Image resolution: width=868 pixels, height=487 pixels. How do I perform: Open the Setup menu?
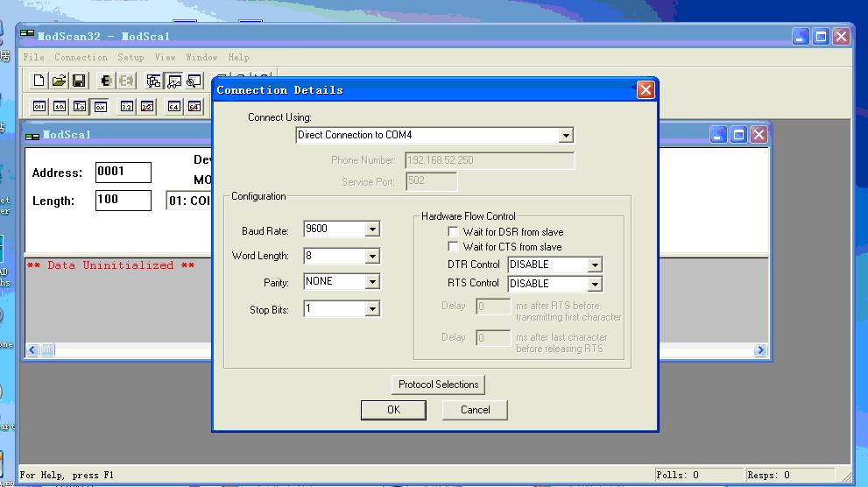(131, 57)
